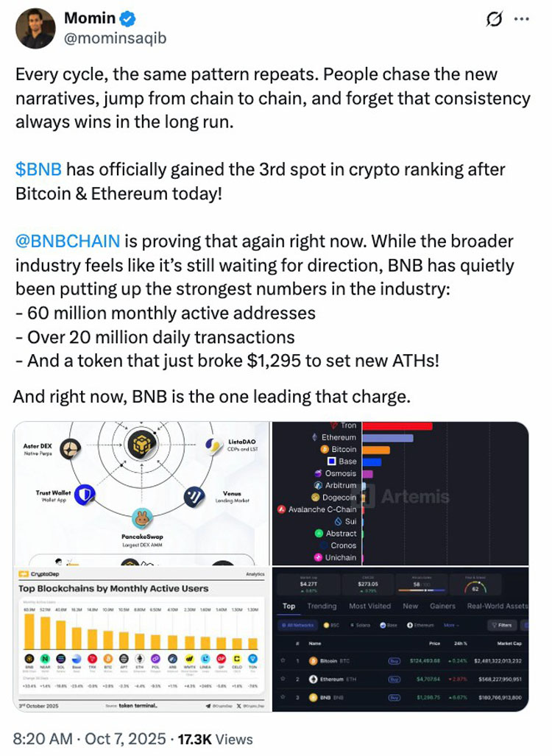
Task: Open the Filters dropdown on the market table
Action: [x=503, y=626]
